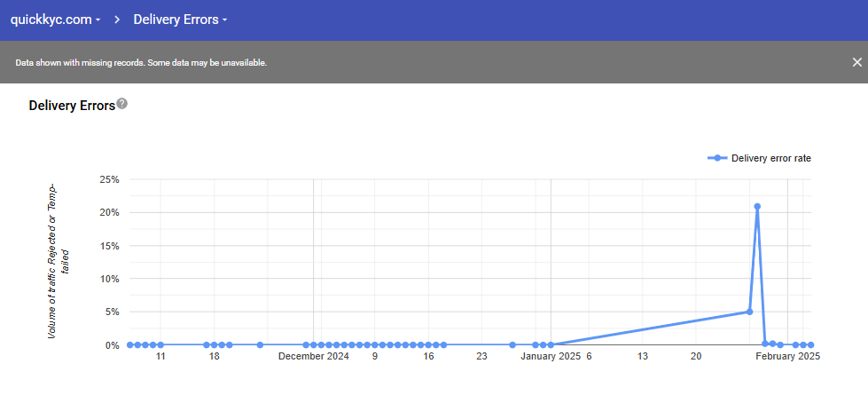868x411 pixels.
Task: Select the lone data point after 23 December
Action: click(512, 344)
